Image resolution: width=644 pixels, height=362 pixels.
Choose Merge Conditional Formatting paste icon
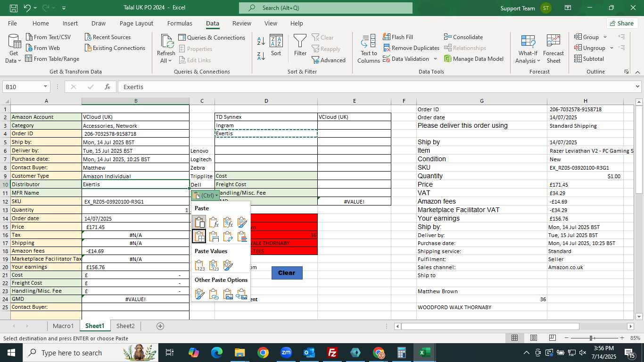[242, 236]
